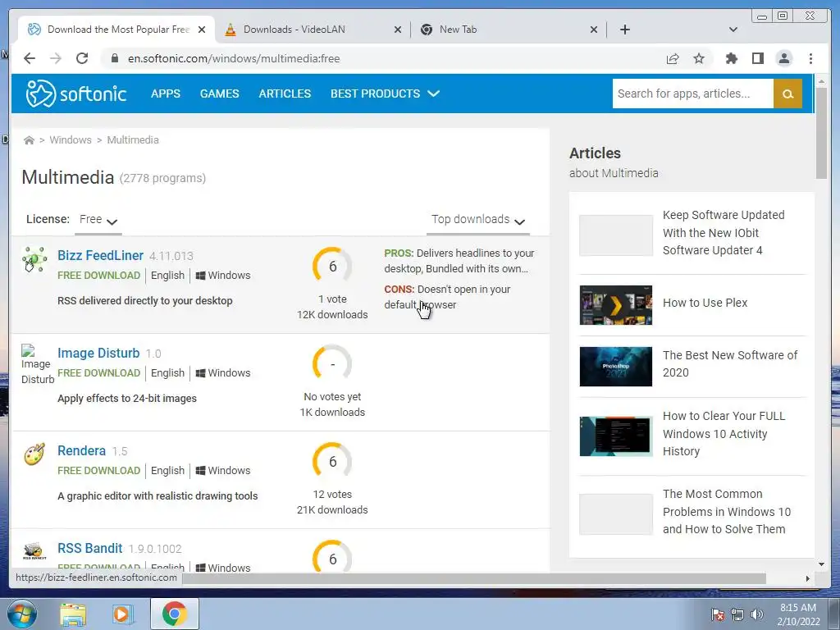
Task: Go back with browser back arrow
Action: (x=30, y=58)
